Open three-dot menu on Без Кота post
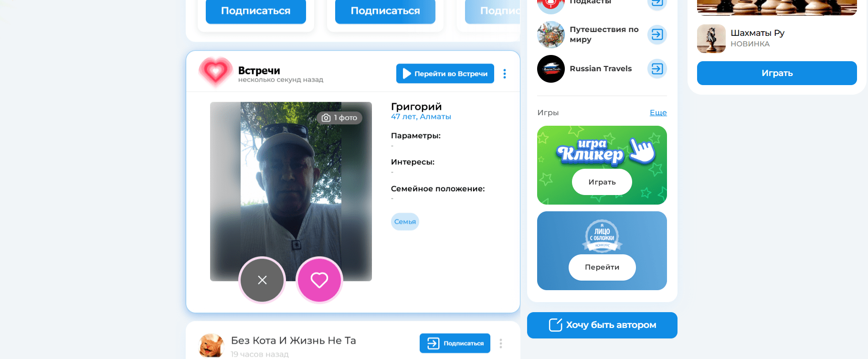Image resolution: width=868 pixels, height=359 pixels. pyautogui.click(x=500, y=343)
